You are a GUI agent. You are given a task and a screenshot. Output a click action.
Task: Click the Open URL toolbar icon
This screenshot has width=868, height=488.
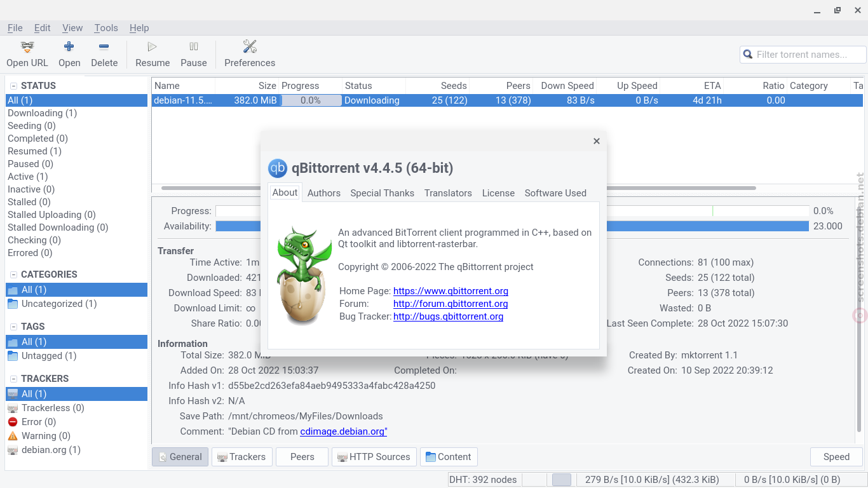point(27,46)
